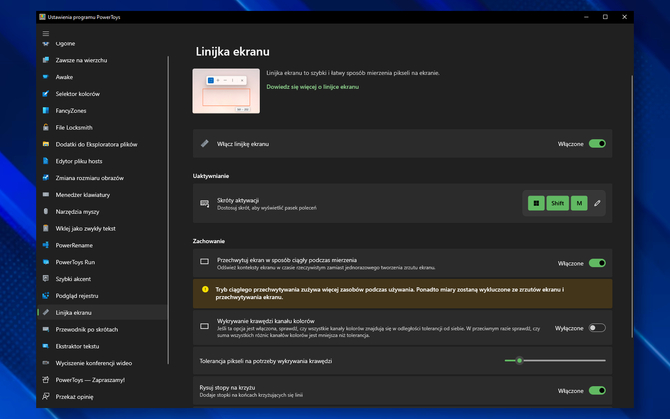This screenshot has width=670, height=419.
Task: Click the Zachowanie section heading
Action: [209, 241]
